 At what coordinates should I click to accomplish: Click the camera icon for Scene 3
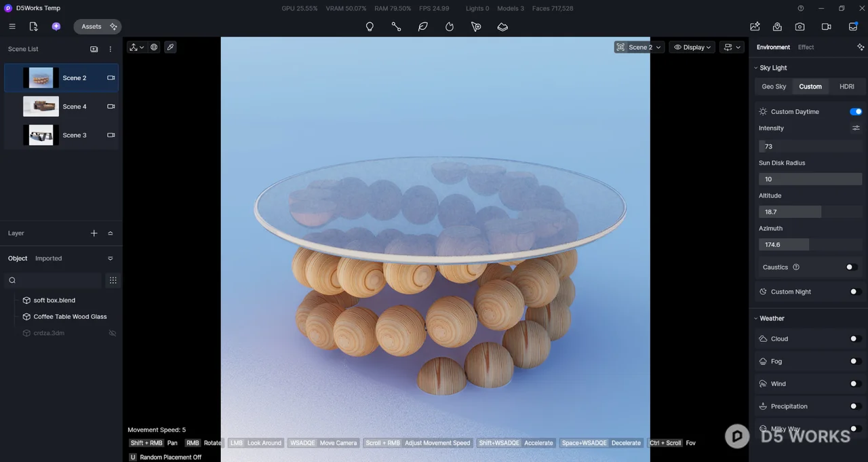pyautogui.click(x=111, y=135)
